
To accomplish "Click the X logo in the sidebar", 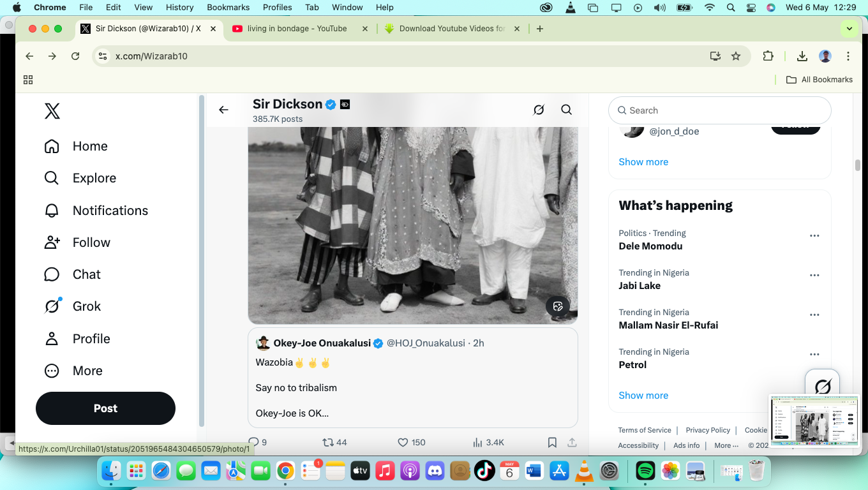I will pyautogui.click(x=52, y=112).
